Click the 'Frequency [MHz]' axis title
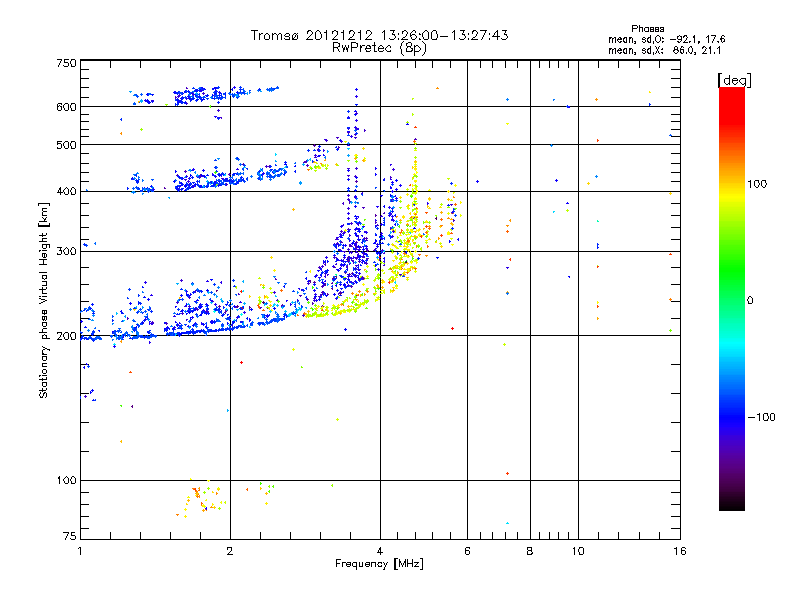The height and width of the screenshot is (600, 800). (379, 564)
